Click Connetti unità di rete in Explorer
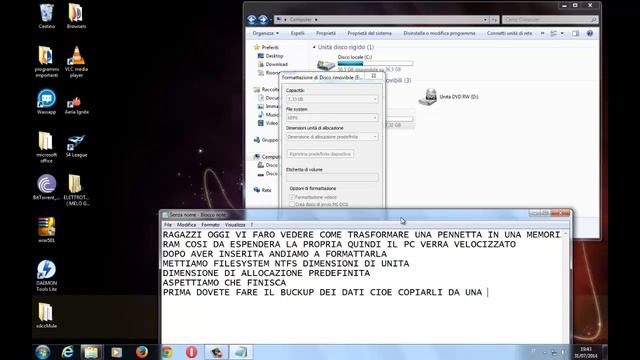 [509, 33]
